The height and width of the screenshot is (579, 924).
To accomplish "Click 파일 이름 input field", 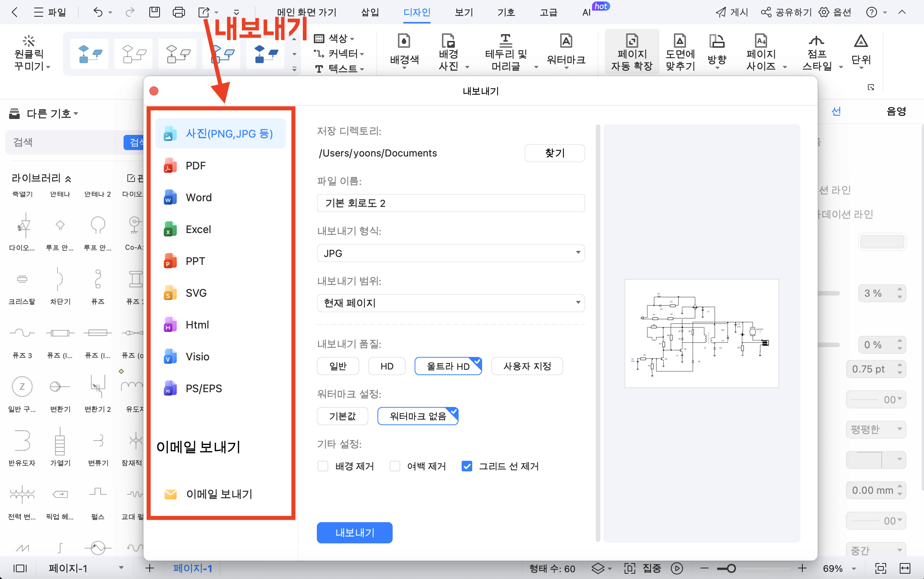I will pyautogui.click(x=451, y=203).
